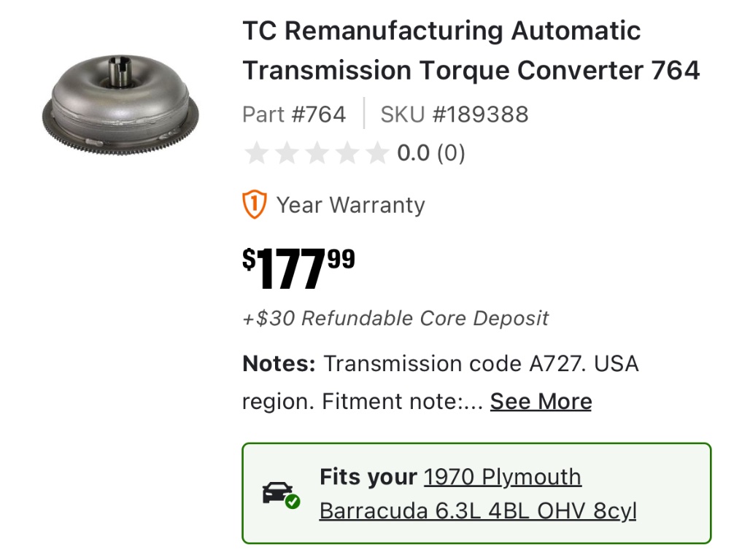Click the fifth rating star

(x=377, y=154)
